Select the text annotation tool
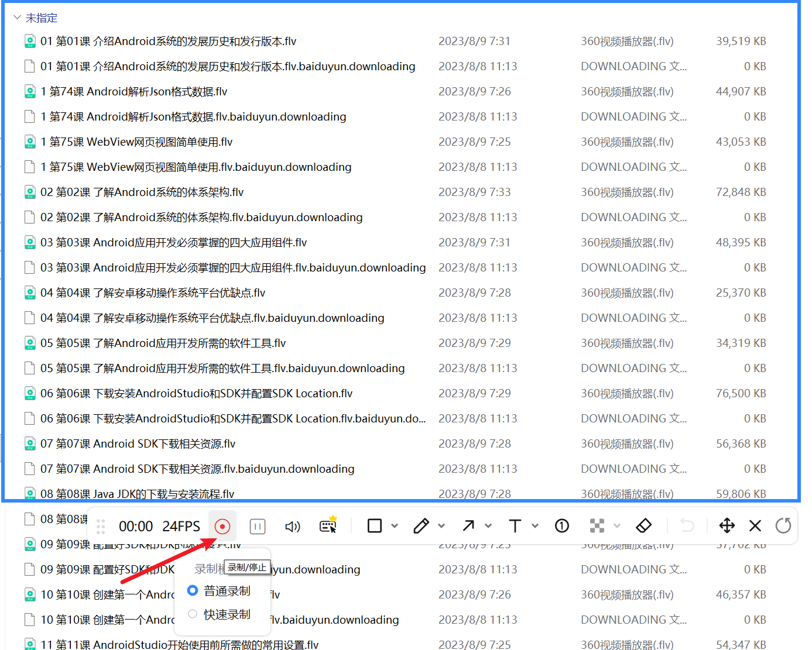812x650 pixels. (x=515, y=526)
